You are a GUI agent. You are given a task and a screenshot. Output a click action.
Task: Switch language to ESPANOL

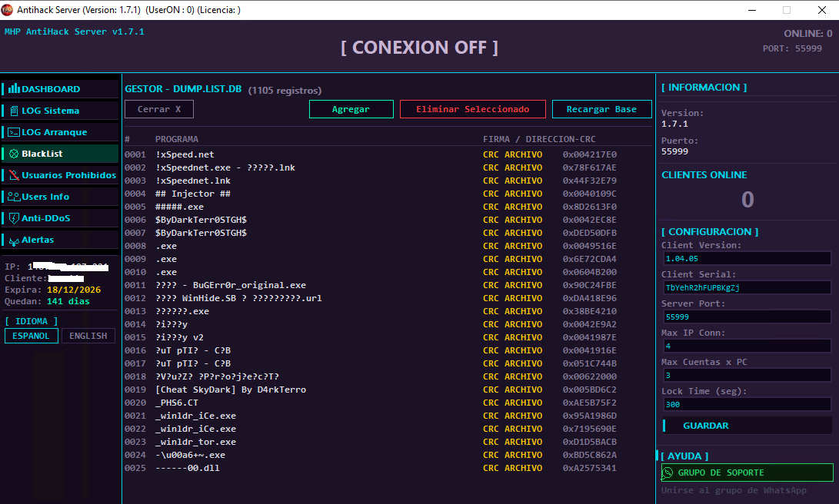pyautogui.click(x=31, y=336)
